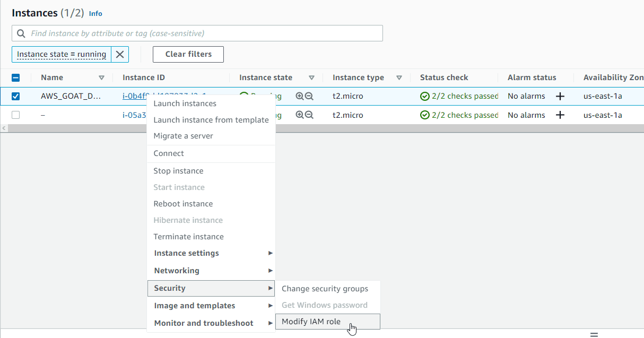Select Modify IAM role from submenu

311,322
